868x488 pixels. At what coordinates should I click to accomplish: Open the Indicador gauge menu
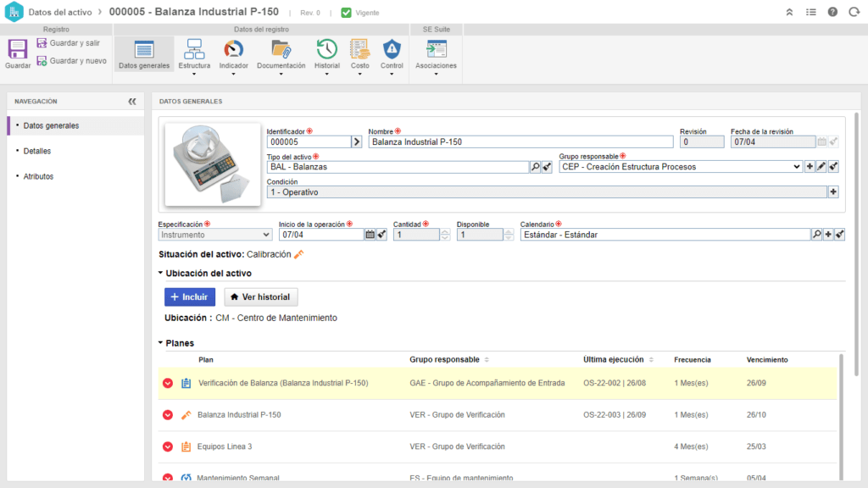click(233, 54)
